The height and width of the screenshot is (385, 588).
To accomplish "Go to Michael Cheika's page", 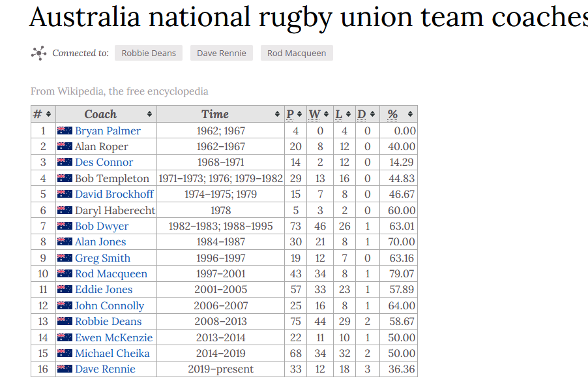I will [112, 353].
